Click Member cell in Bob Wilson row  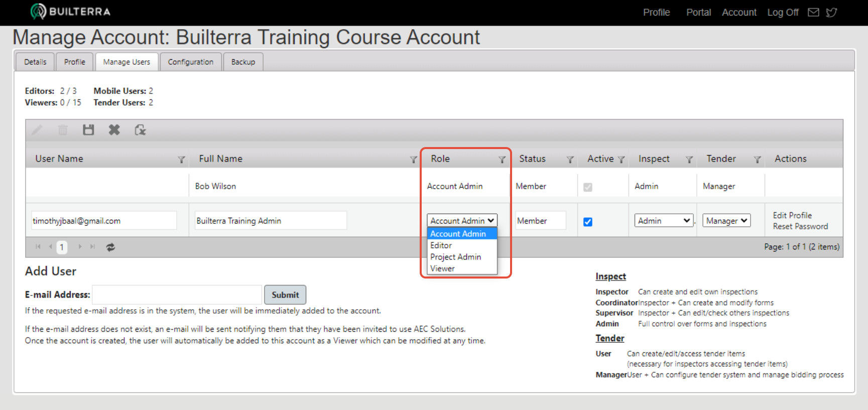[531, 186]
